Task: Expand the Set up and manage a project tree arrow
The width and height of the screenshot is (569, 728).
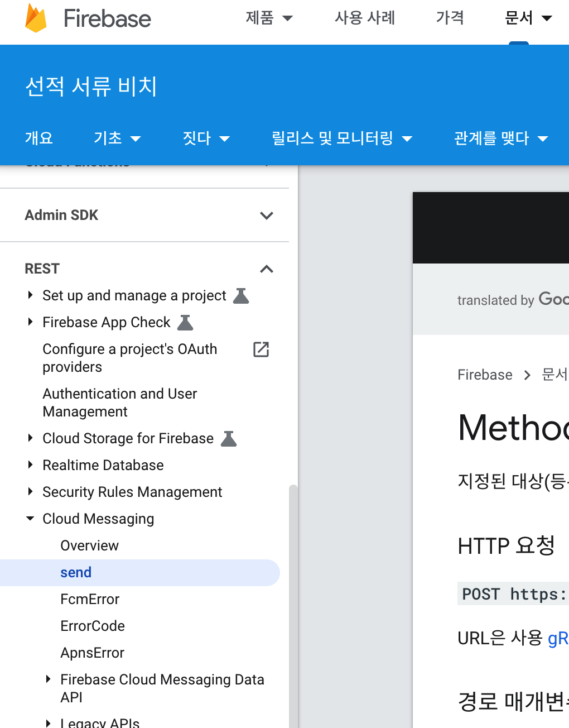Action: point(30,295)
